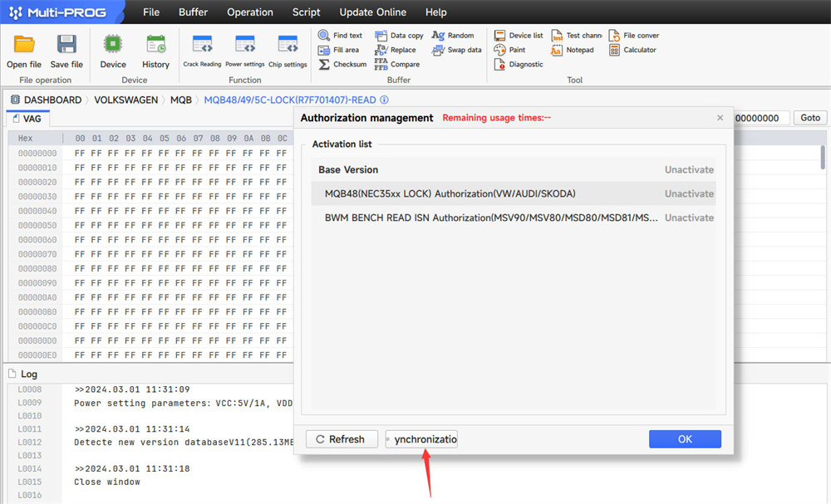Open the File converter tool
This screenshot has height=504, width=831.
coord(634,36)
